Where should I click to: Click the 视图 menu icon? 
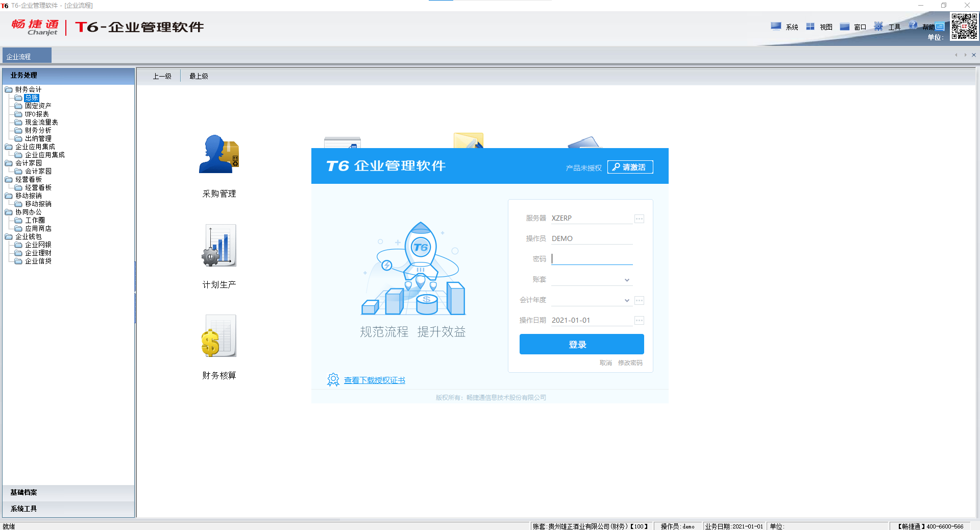click(810, 27)
